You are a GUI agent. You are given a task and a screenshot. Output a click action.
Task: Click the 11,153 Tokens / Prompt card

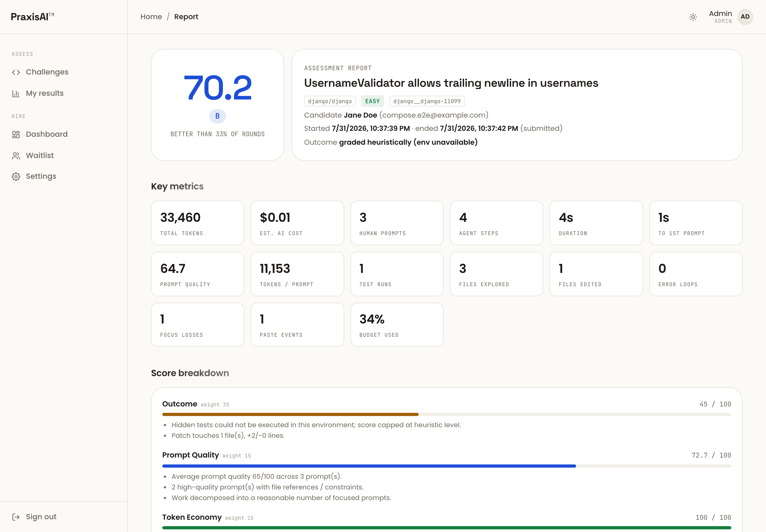point(297,274)
